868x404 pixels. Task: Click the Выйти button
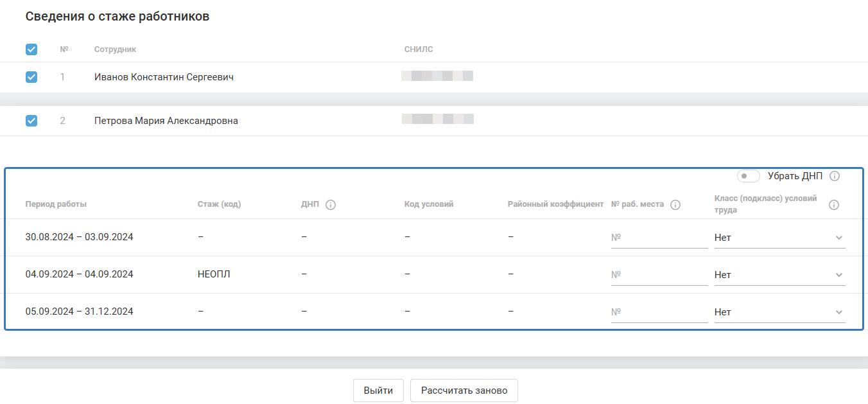click(x=378, y=391)
